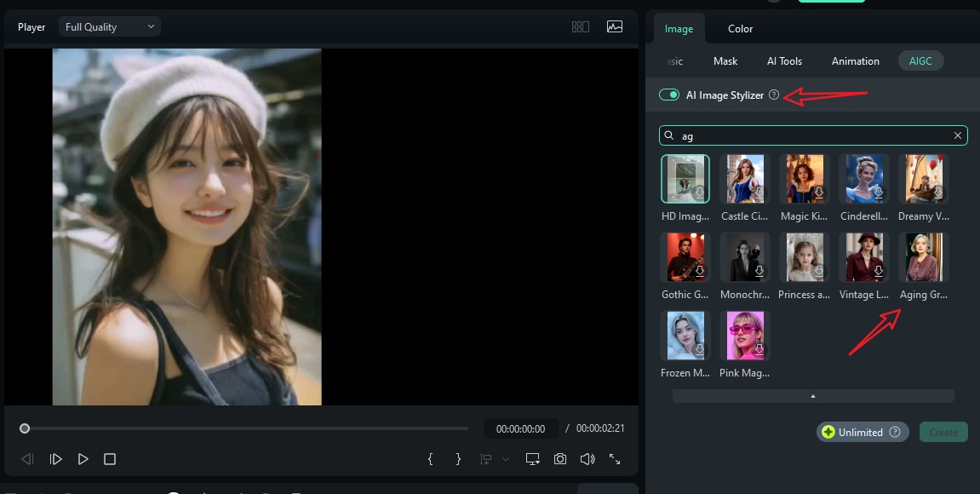Image resolution: width=980 pixels, height=494 pixels.
Task: Open the Animation sub-tab
Action: (x=855, y=60)
